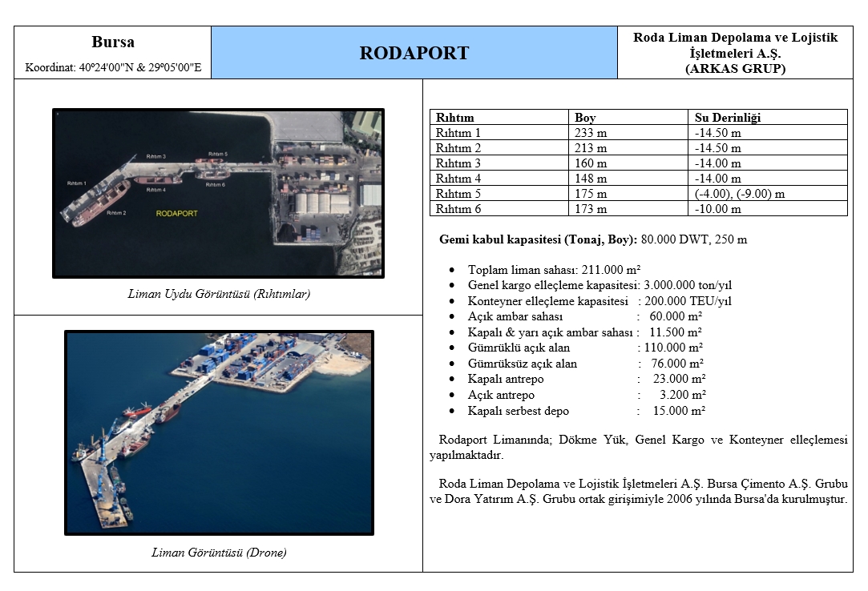Open the drone port photo

pyautogui.click(x=220, y=432)
